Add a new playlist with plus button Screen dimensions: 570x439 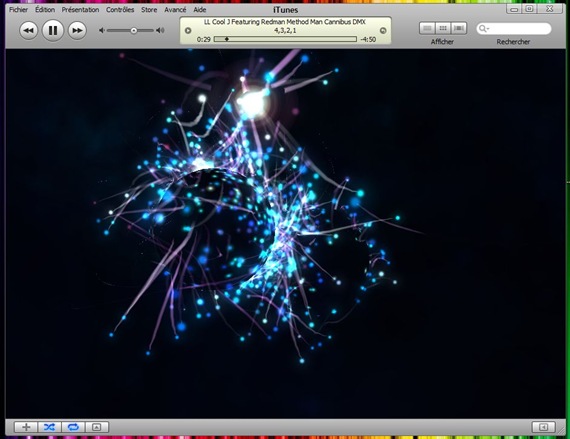[x=26, y=427]
